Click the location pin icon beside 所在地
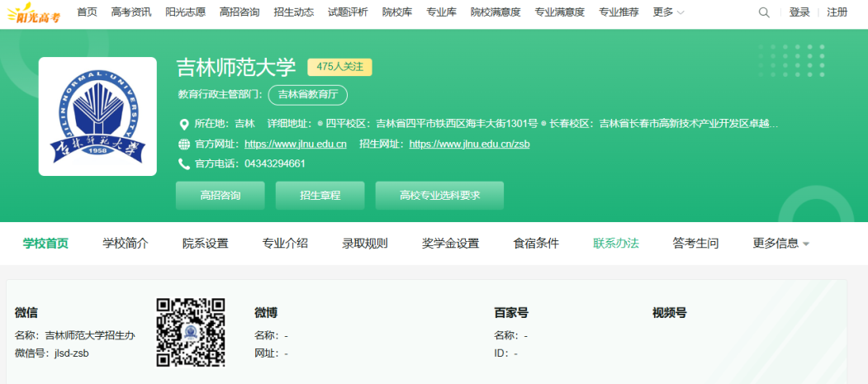This screenshot has width=868, height=384. (x=184, y=123)
